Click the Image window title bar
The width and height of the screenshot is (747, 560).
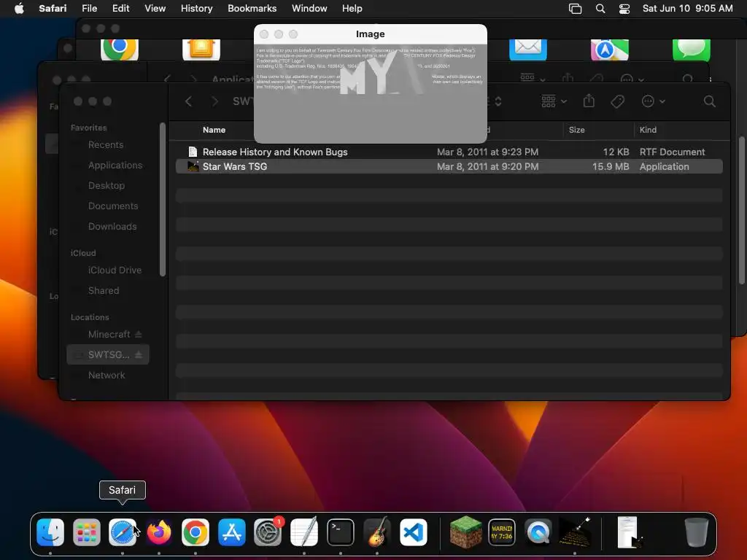tap(370, 34)
